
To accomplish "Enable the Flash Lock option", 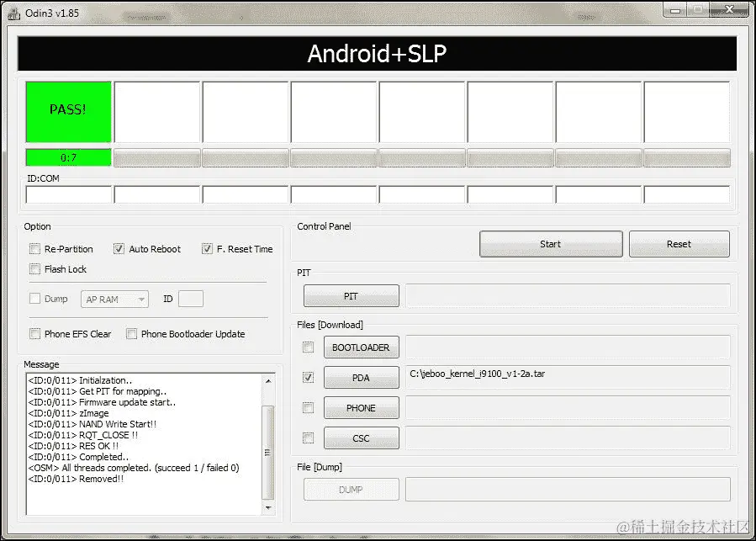I will 34,268.
